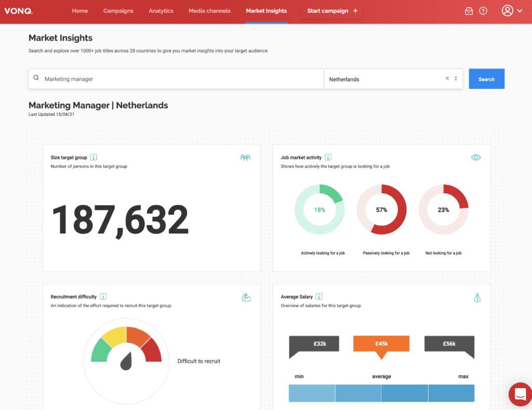Click the VONQ logo
Image resolution: width=532 pixels, height=410 pixels.
pyautogui.click(x=18, y=11)
